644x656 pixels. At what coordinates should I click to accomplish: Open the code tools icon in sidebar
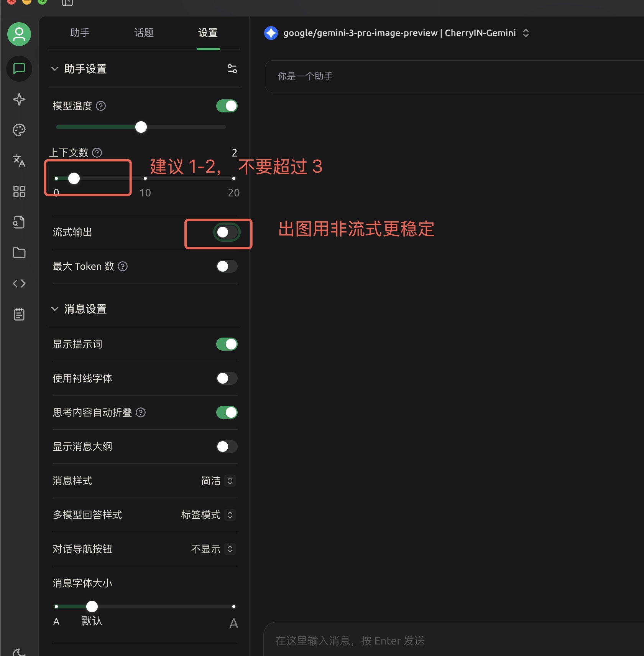19,283
